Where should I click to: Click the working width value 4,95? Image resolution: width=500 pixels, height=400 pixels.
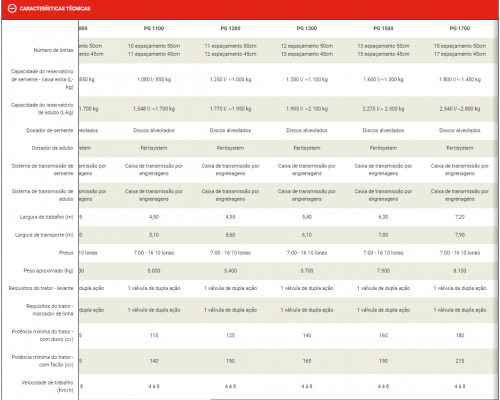click(230, 217)
